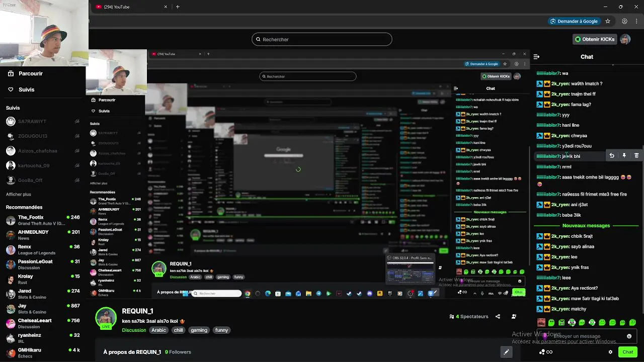Screen dimensions: 644x362
Task: View the 4 Spectateurs viewer count
Action: [x=469, y=316]
